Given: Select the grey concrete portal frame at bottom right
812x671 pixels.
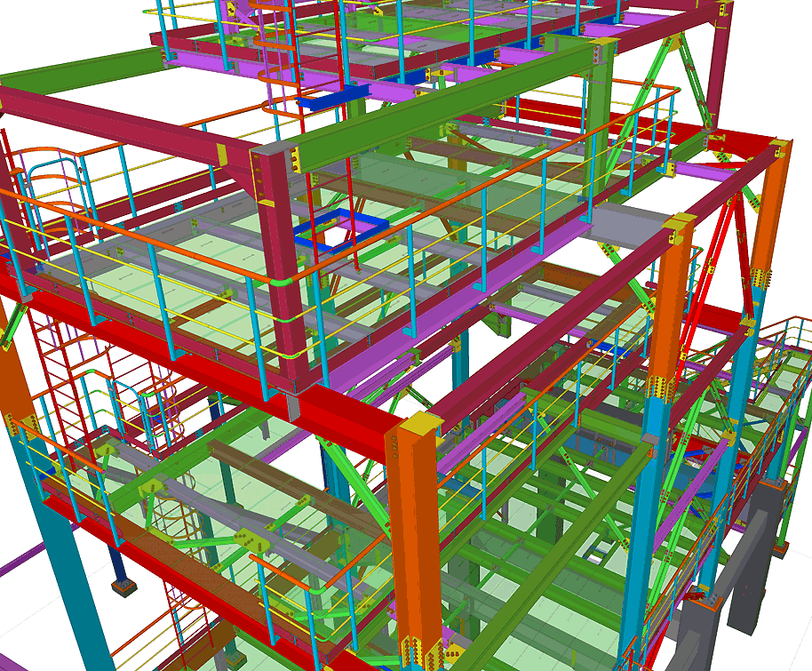Looking at the screenshot, I should (x=725, y=580).
